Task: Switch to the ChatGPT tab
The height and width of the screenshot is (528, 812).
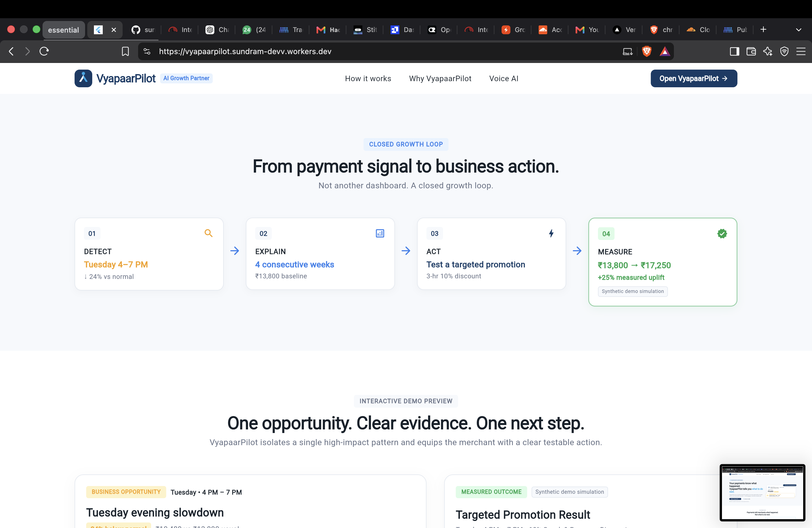Action: (x=217, y=30)
